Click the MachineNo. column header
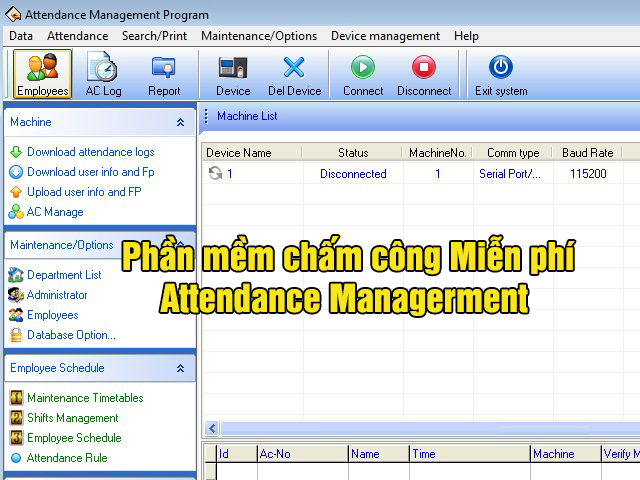Image resolution: width=640 pixels, height=480 pixels. click(438, 153)
